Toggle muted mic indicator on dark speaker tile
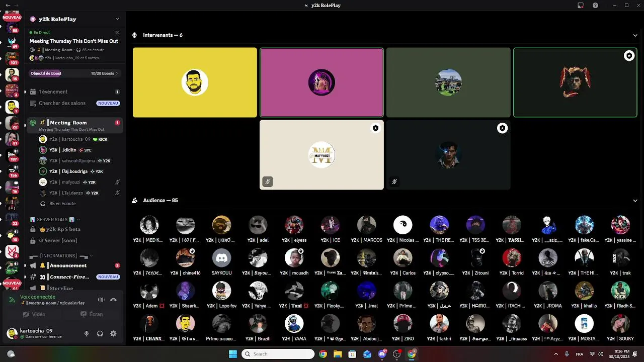Viewport: 644px width, 362px height. point(394,182)
